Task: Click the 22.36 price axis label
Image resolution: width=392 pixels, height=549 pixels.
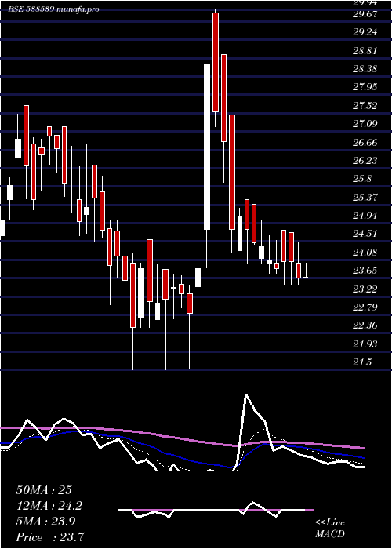Action: [365, 325]
